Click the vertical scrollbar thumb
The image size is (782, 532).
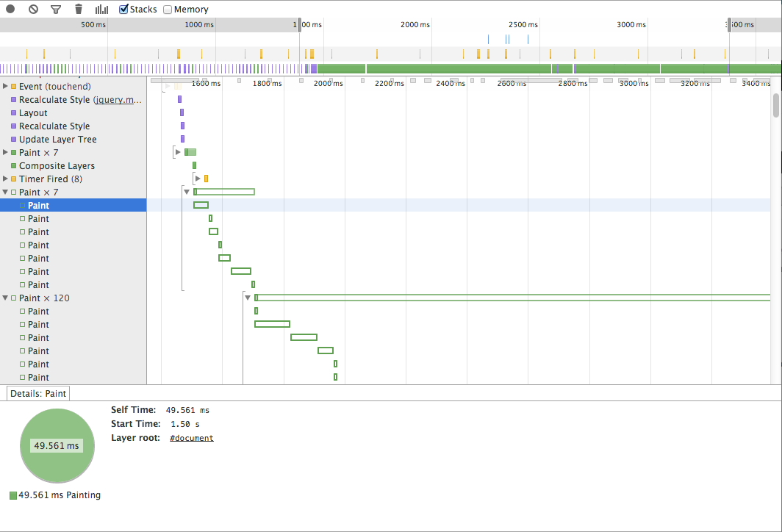tap(776, 105)
